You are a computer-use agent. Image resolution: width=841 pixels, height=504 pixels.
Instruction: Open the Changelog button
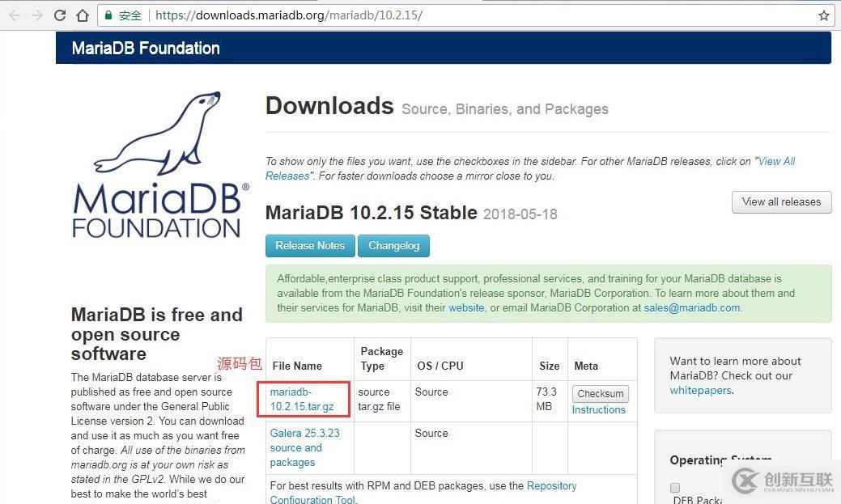pyautogui.click(x=393, y=246)
